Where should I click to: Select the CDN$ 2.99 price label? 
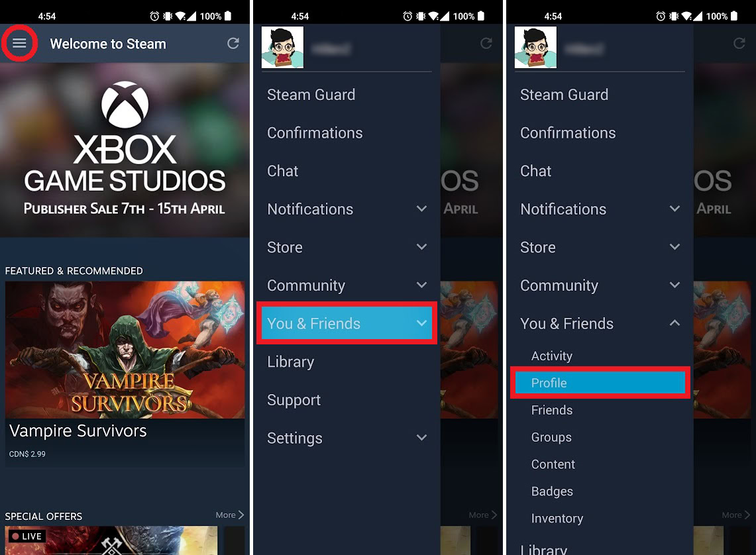(27, 454)
